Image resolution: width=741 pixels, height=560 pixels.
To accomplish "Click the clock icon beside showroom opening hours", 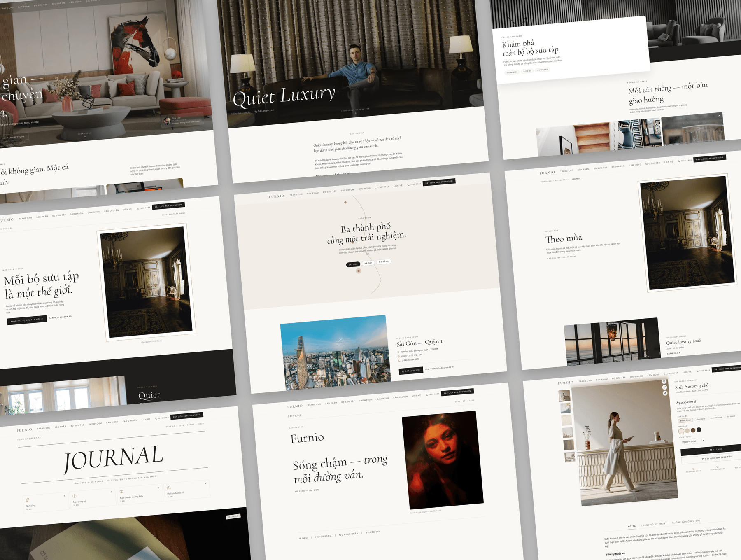I will point(398,356).
